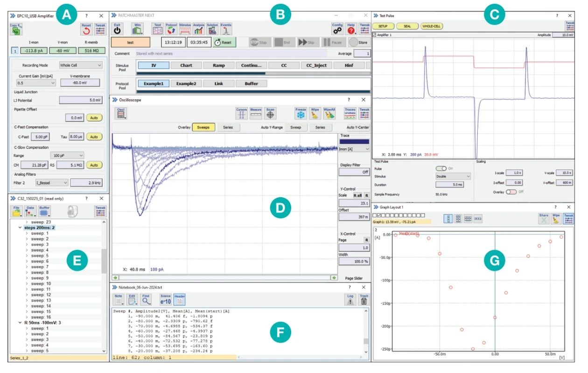Open the Traces icon in Oscilloscope

tap(350, 113)
